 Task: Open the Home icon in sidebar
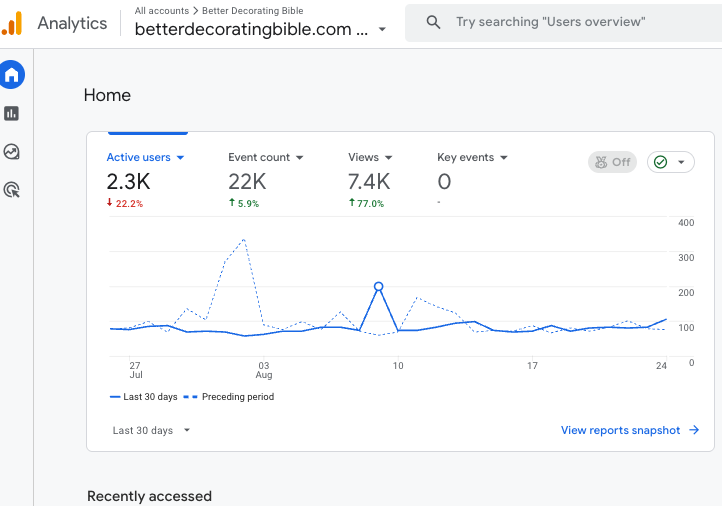click(12, 75)
